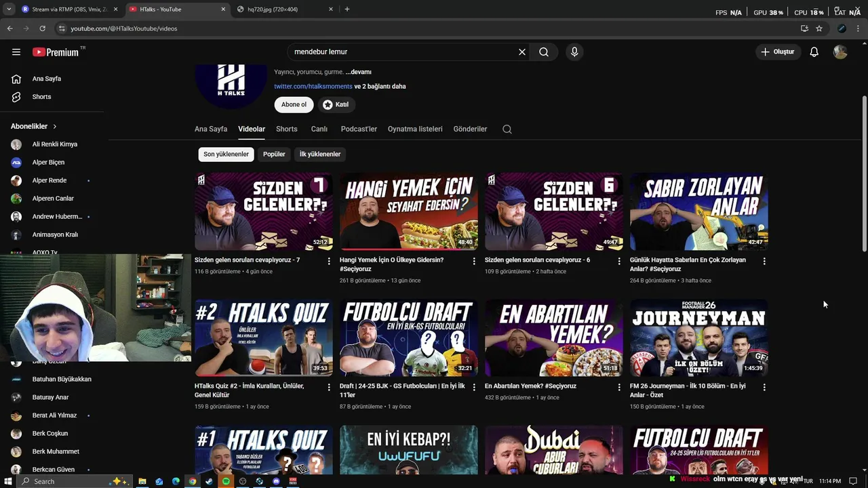
Task: Click the Katıl membership button
Action: coord(336,104)
